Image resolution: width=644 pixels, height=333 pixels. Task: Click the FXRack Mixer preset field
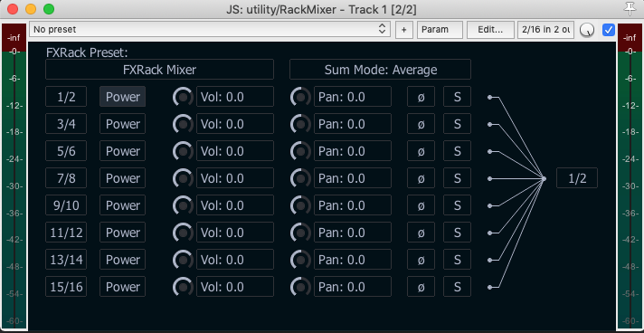click(x=159, y=70)
